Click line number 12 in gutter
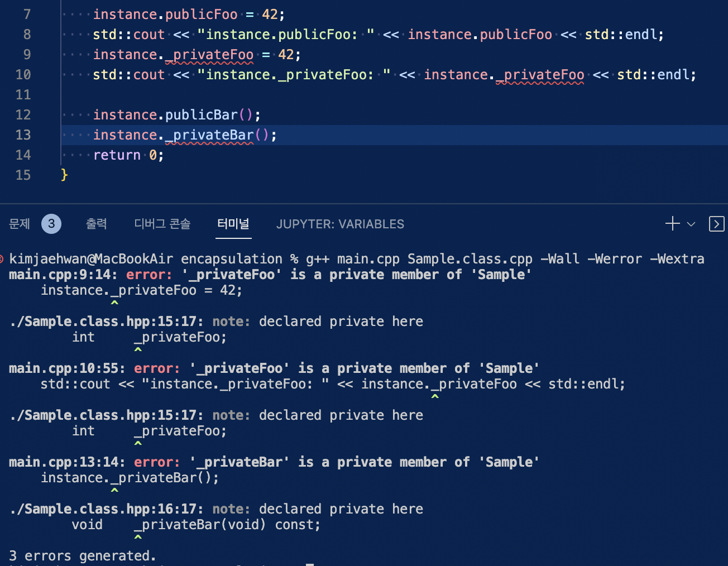 (23, 114)
